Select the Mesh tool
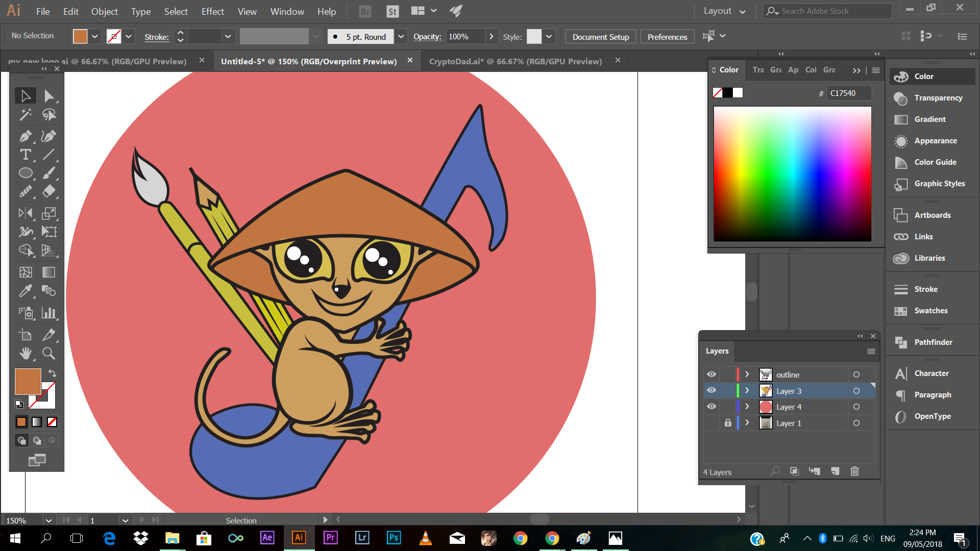Image resolution: width=980 pixels, height=551 pixels. point(25,272)
